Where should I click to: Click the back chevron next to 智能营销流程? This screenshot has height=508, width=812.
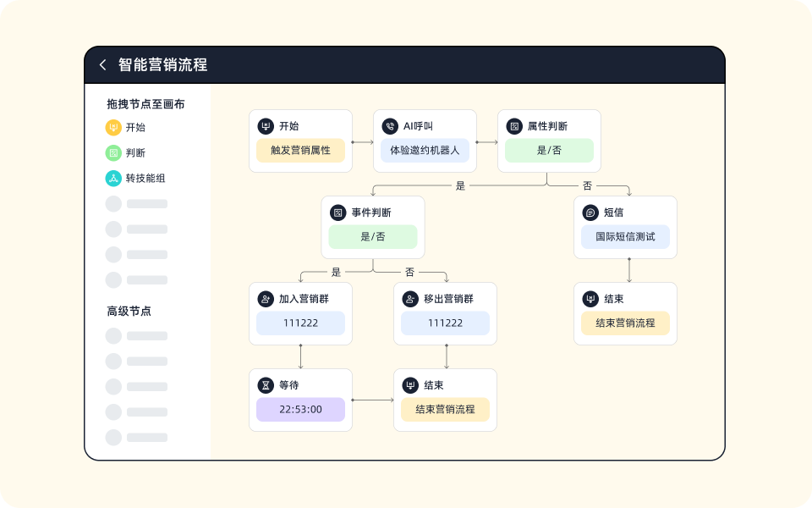click(x=104, y=63)
